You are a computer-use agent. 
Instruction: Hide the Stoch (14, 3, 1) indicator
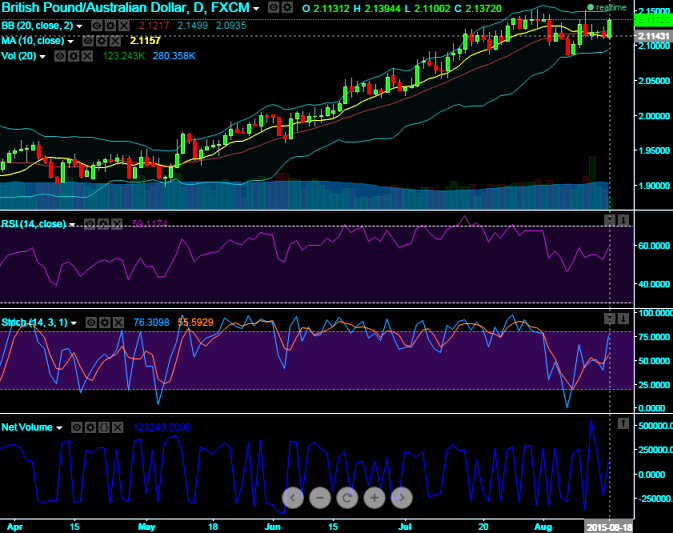coord(91,322)
